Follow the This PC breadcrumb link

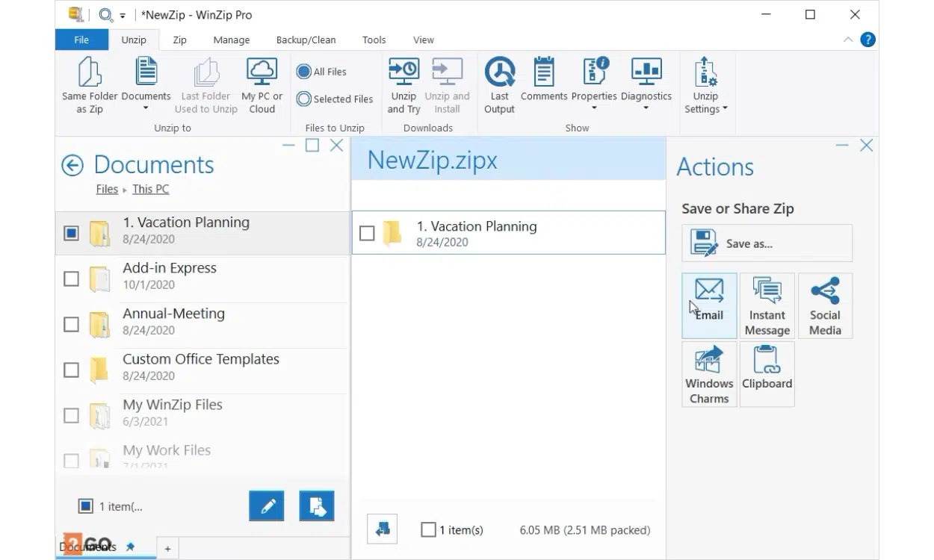pyautogui.click(x=150, y=189)
